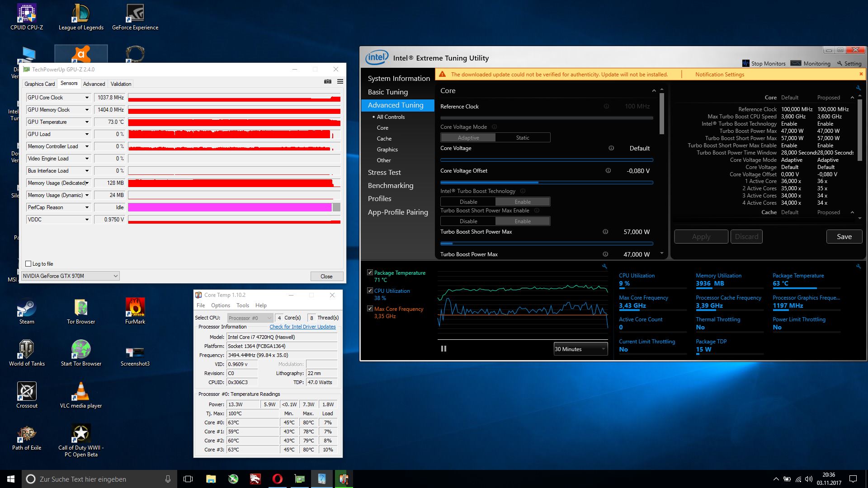Enable Log to file checkbox
The image size is (868, 488).
point(28,264)
